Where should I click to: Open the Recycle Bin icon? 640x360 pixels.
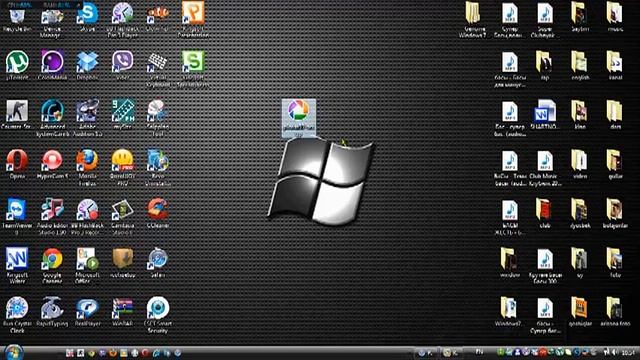17,18
